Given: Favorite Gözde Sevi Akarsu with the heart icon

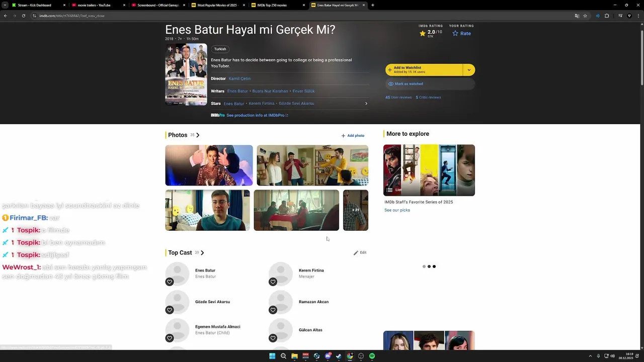Looking at the screenshot, I should (x=170, y=310).
